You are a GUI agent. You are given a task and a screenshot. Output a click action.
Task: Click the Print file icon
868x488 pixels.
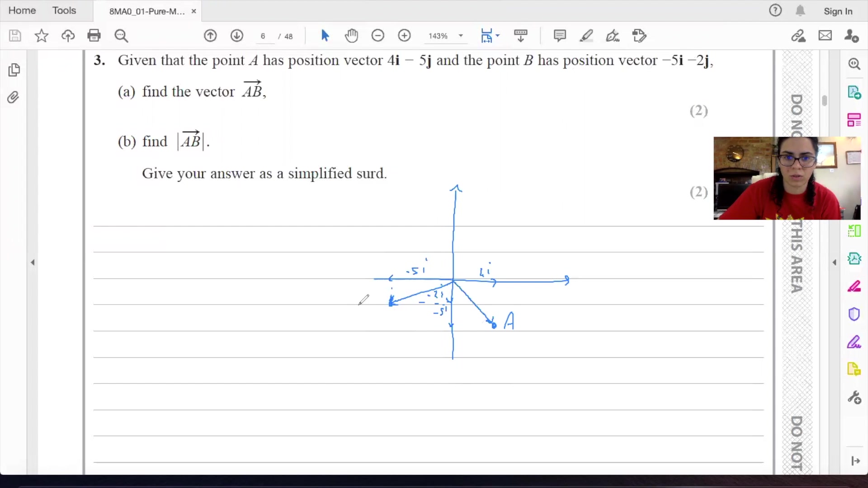tap(94, 35)
